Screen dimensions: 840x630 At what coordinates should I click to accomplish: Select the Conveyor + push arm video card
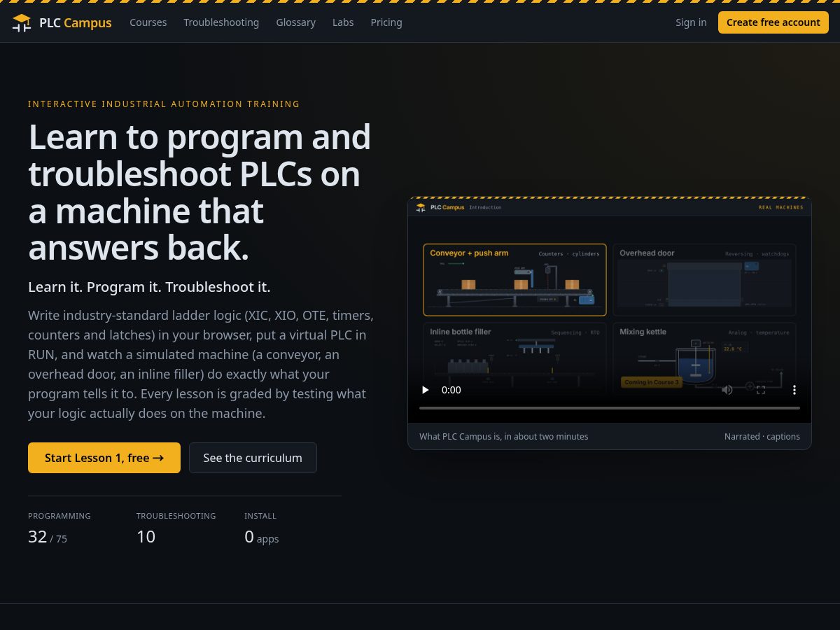pos(515,280)
